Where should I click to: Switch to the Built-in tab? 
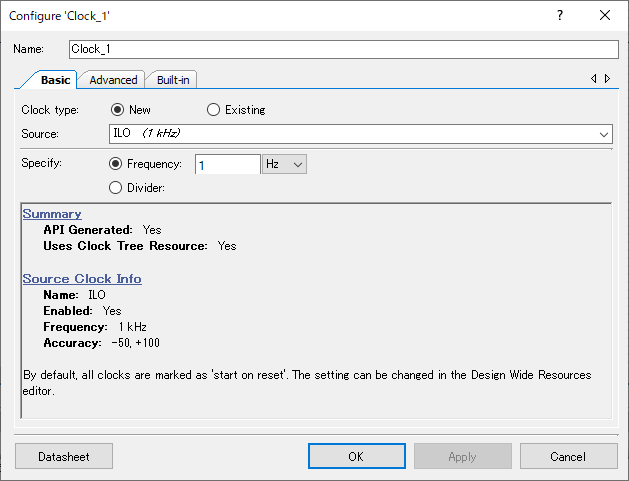tap(173, 80)
